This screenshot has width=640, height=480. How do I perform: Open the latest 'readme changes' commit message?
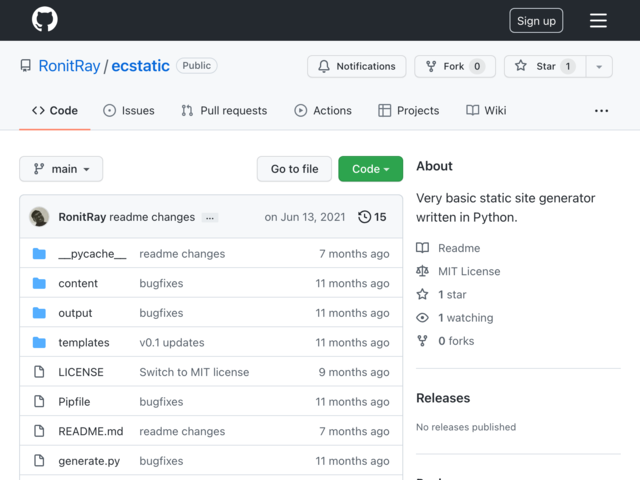[152, 217]
